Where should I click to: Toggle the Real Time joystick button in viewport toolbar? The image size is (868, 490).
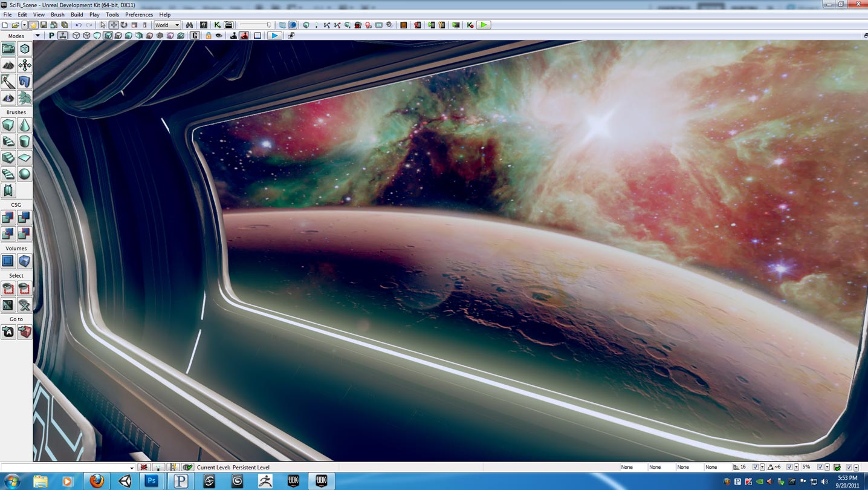coord(62,36)
